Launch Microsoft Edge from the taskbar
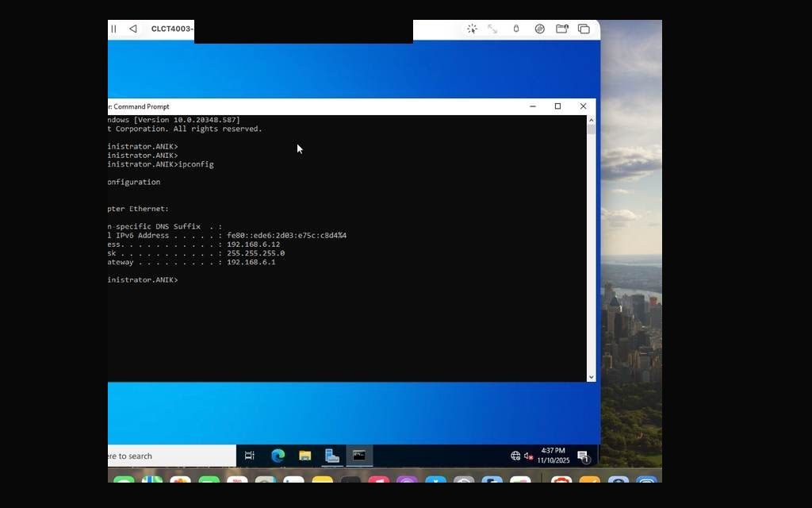The width and height of the screenshot is (812, 508). (x=278, y=456)
